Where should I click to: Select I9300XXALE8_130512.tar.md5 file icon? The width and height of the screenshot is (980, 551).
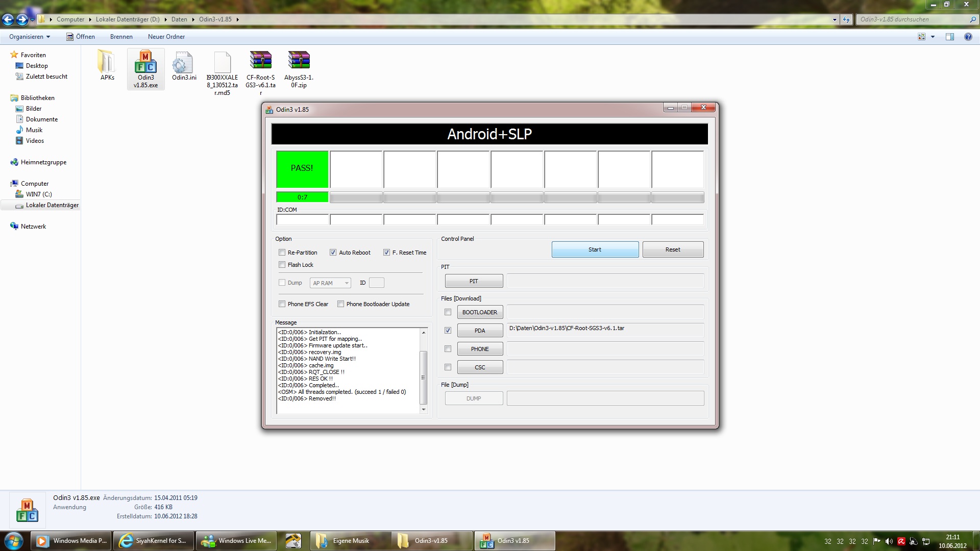click(222, 62)
